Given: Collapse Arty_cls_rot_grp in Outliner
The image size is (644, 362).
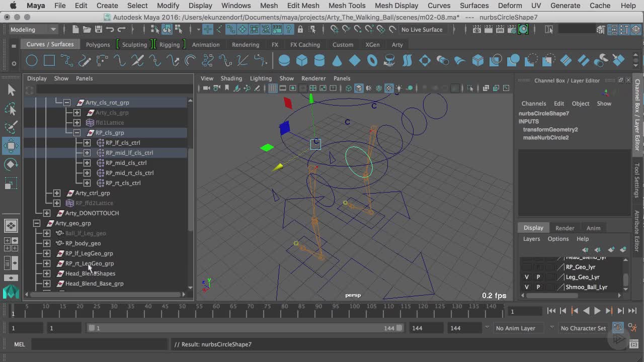Looking at the screenshot, I should pyautogui.click(x=66, y=103).
